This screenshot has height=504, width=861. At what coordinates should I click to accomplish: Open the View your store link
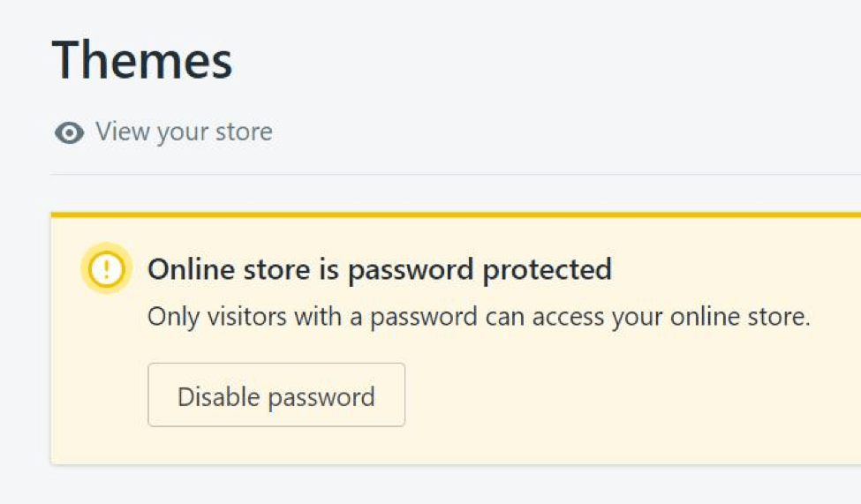tap(184, 132)
